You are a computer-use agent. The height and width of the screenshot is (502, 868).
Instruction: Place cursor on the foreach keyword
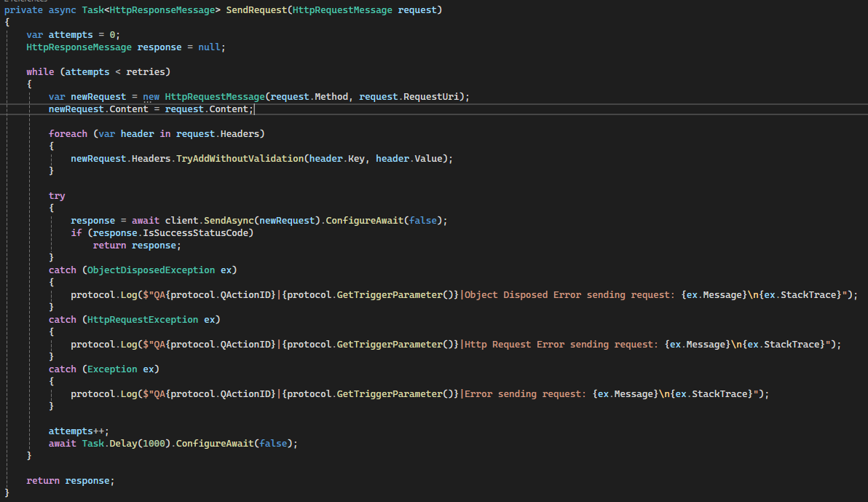68,133
